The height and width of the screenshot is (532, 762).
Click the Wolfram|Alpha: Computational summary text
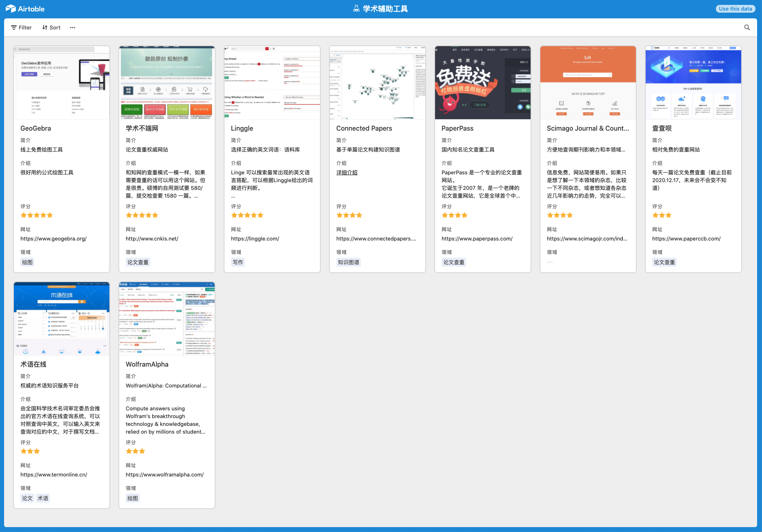[x=167, y=386]
